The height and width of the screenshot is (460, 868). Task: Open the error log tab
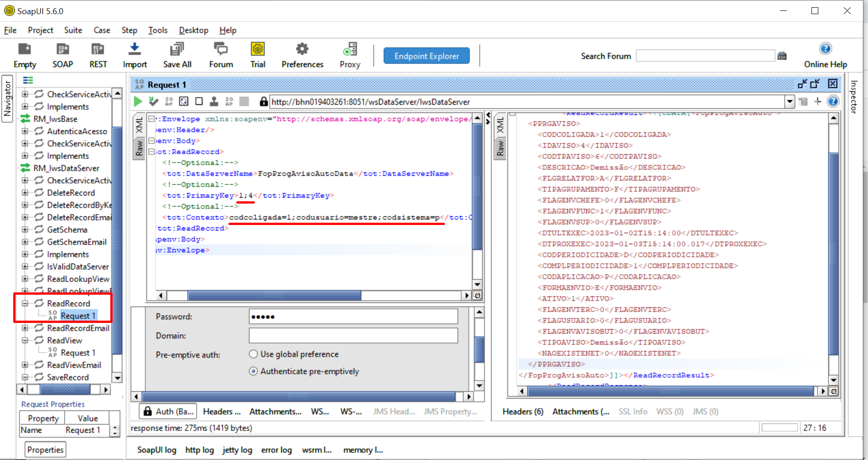click(276, 450)
